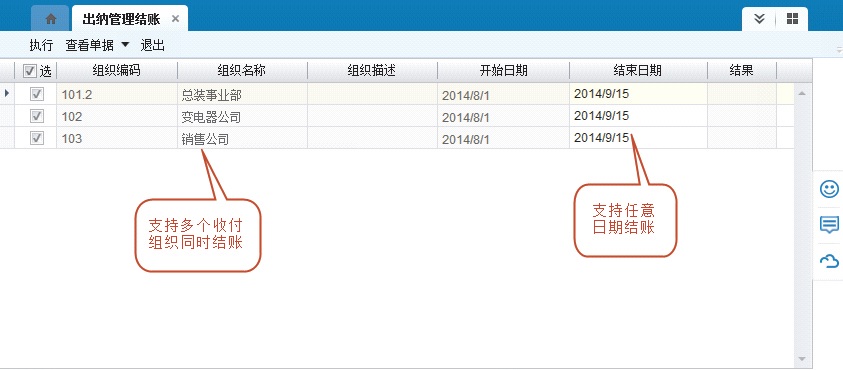843x370 pixels.
Task: Click start date 2014/8/1 for 销售公司
Action: 503,138
